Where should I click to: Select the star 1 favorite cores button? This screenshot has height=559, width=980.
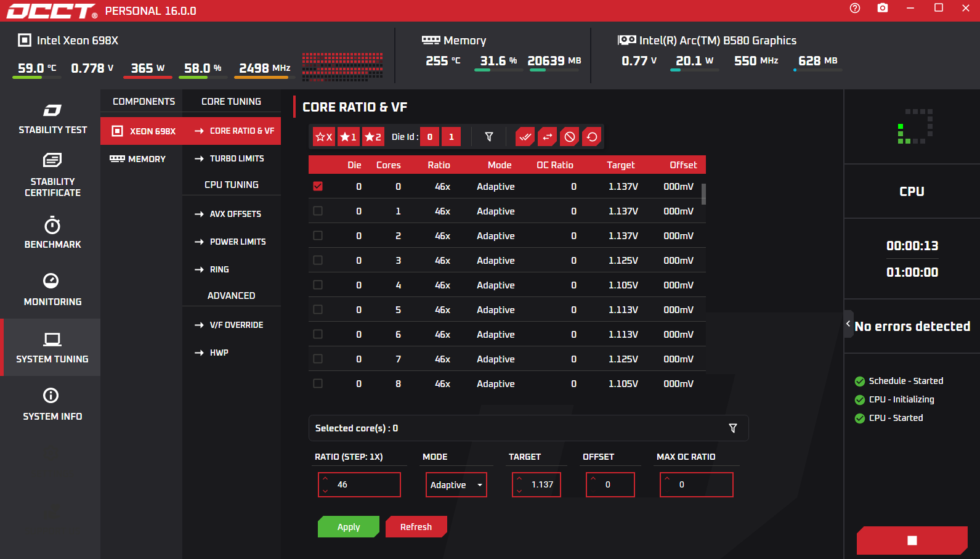coord(348,137)
